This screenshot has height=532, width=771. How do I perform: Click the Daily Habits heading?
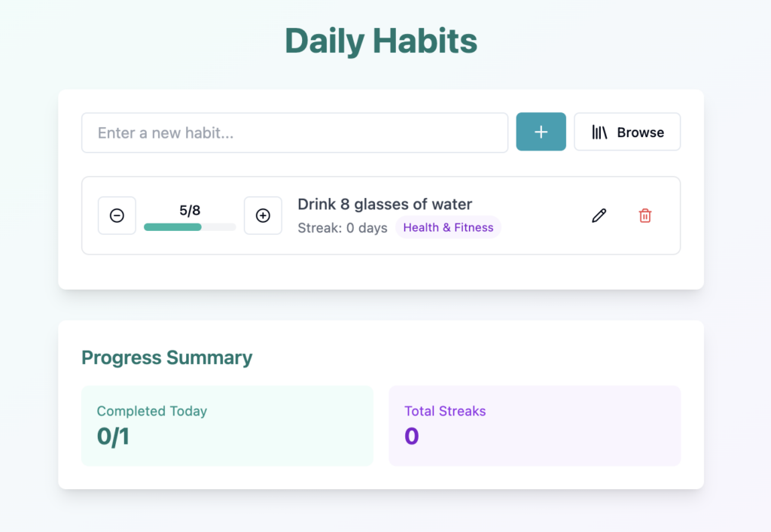(381, 41)
